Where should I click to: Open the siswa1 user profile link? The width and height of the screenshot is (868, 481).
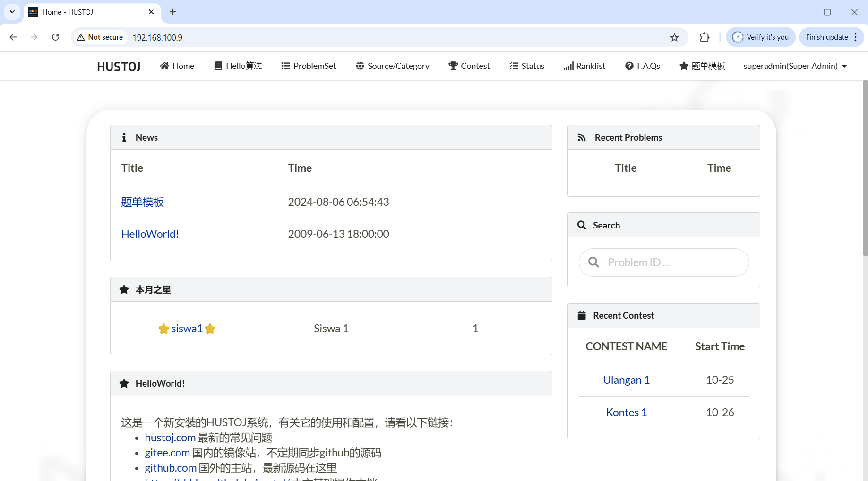point(187,329)
